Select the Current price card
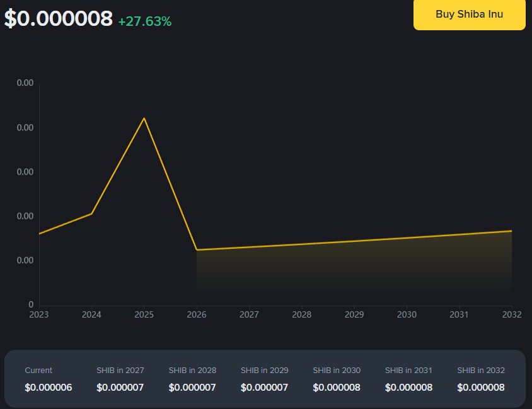Viewport: 532px width, 409px height. (49, 379)
